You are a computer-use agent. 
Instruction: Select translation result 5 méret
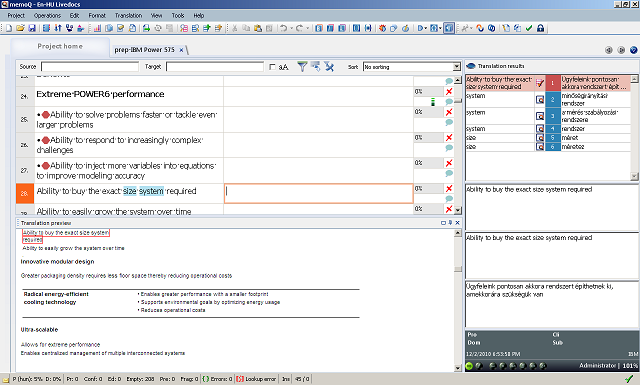pyautogui.click(x=548, y=138)
